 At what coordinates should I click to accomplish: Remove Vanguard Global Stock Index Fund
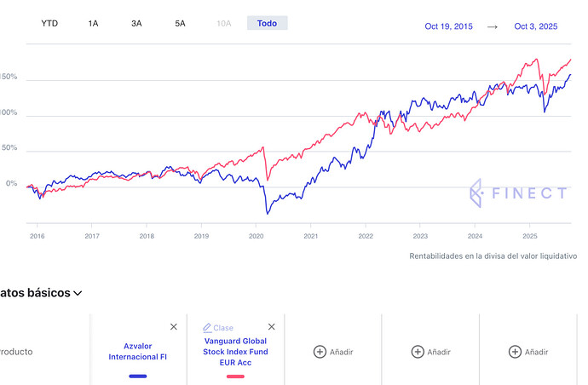272,326
